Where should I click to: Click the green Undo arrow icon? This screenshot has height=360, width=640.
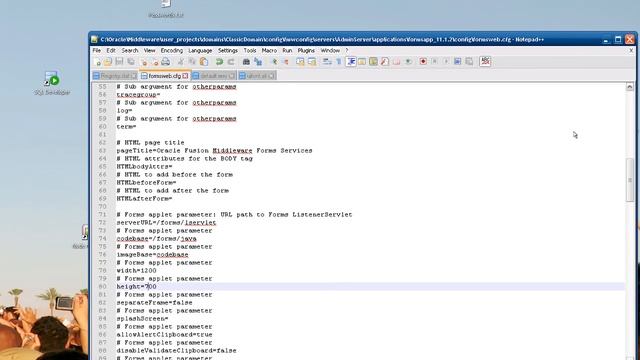tap(219, 62)
